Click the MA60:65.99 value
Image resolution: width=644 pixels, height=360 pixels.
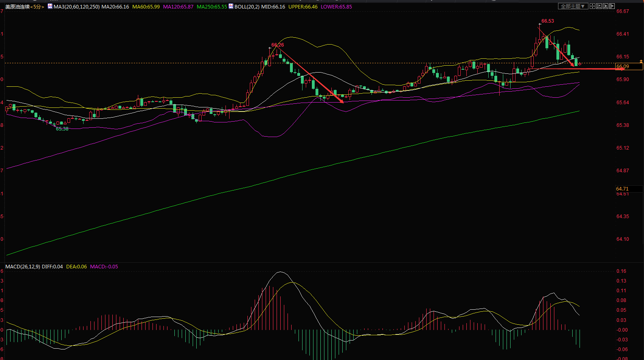[x=146, y=7]
